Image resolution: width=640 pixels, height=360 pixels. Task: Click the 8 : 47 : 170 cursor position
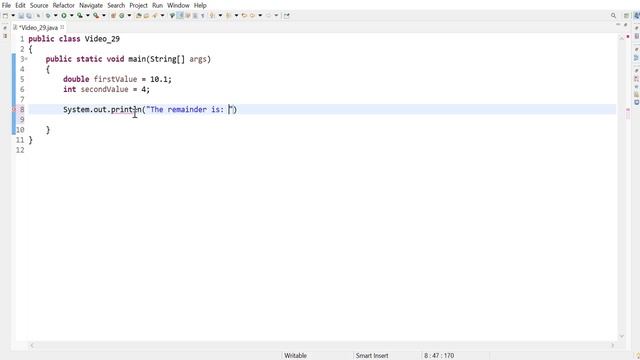coord(439,356)
